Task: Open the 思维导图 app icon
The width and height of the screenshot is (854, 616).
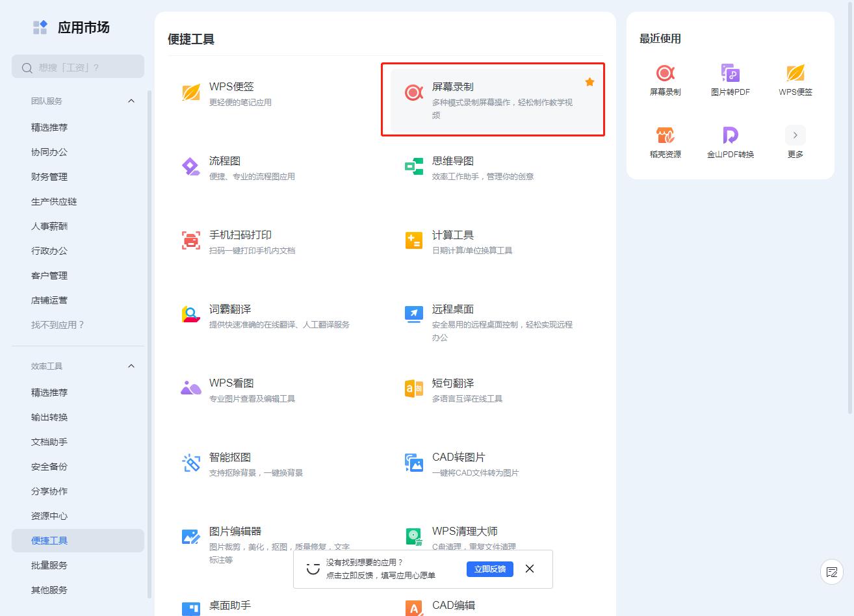Action: tap(414, 167)
